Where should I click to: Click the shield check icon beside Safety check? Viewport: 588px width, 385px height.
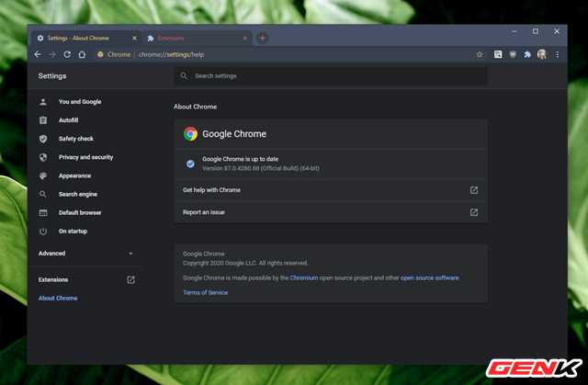pyautogui.click(x=43, y=139)
